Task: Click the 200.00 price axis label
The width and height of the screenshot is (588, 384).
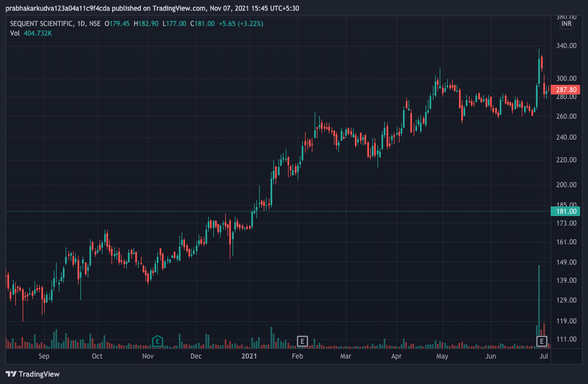Action: 566,185
